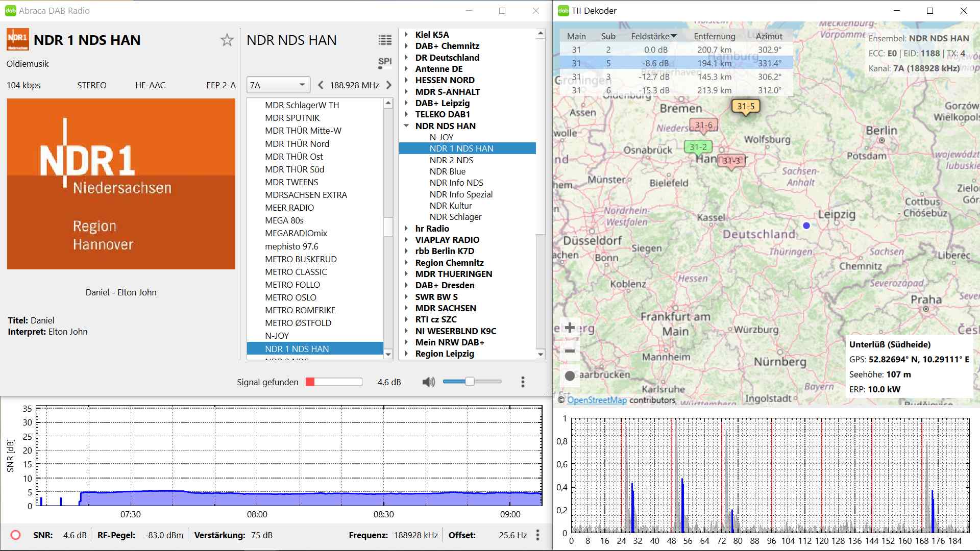Mute audio with the speaker icon

[x=429, y=382]
